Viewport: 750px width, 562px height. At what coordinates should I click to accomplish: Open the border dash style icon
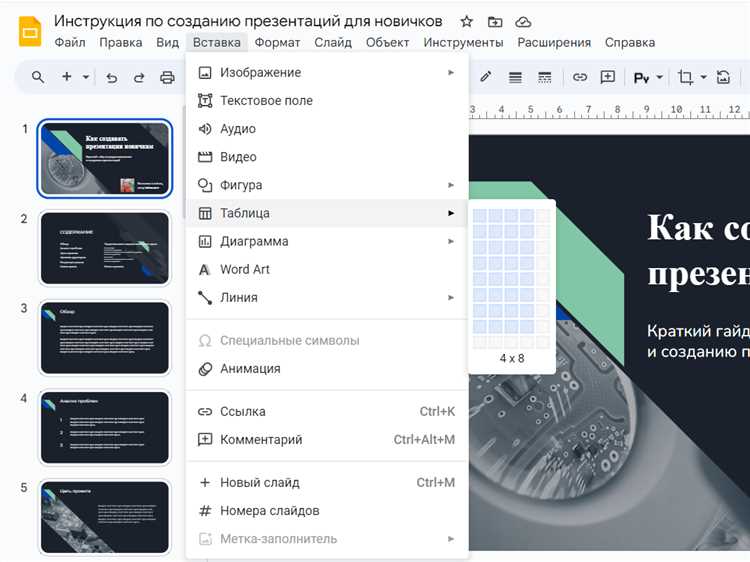point(544,77)
